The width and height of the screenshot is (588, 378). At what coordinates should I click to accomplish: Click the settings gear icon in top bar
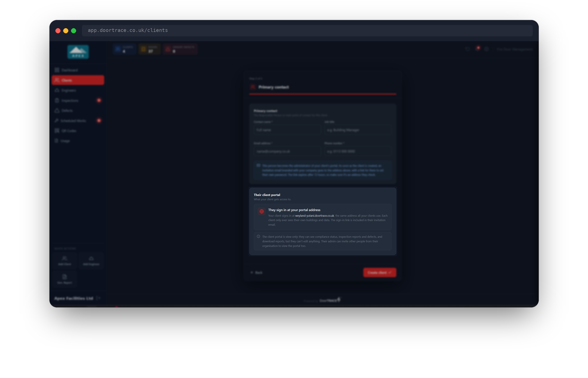tap(486, 49)
